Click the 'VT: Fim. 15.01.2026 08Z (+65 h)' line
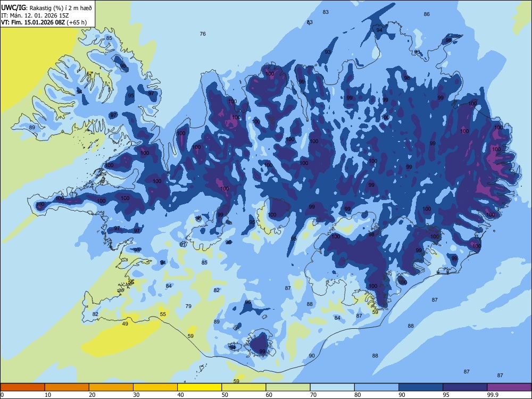532x399 pixels. 44,22
